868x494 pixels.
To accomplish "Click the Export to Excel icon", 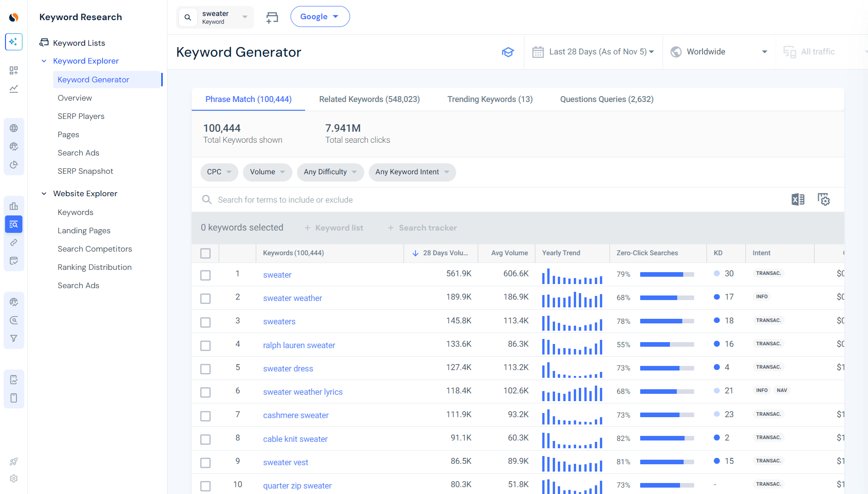I will point(798,199).
